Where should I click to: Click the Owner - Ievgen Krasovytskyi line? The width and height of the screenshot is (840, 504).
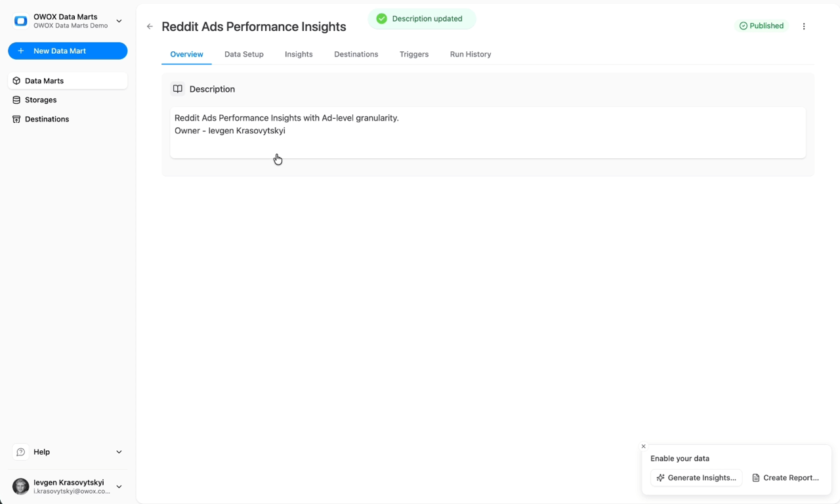tap(230, 131)
